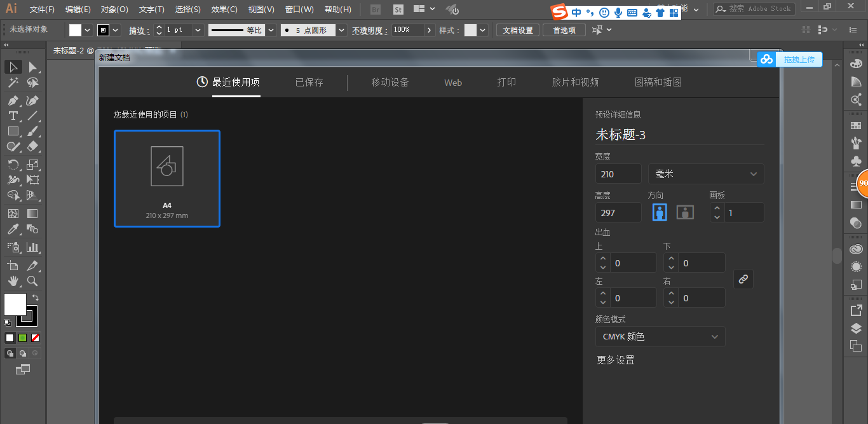Click the link bleed values chain icon
Viewport: 868px width, 424px height.
(x=743, y=279)
